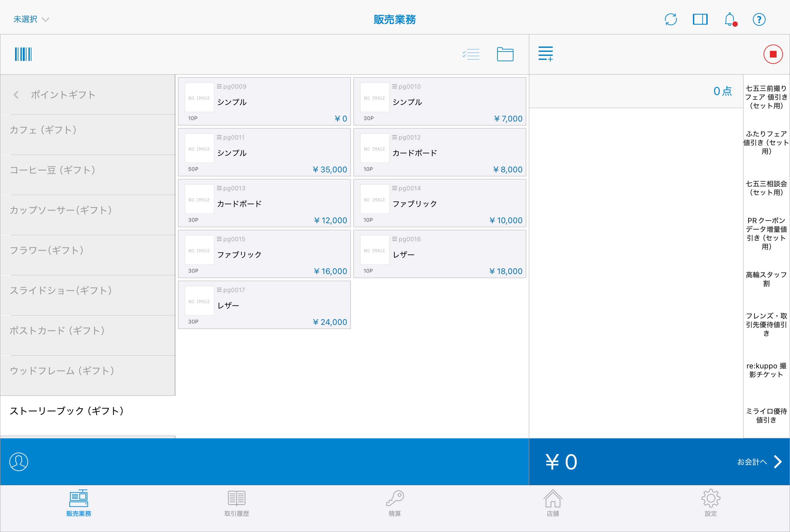Image resolution: width=790 pixels, height=532 pixels.
Task: Proceed to お会計へ checkout
Action: click(760, 462)
